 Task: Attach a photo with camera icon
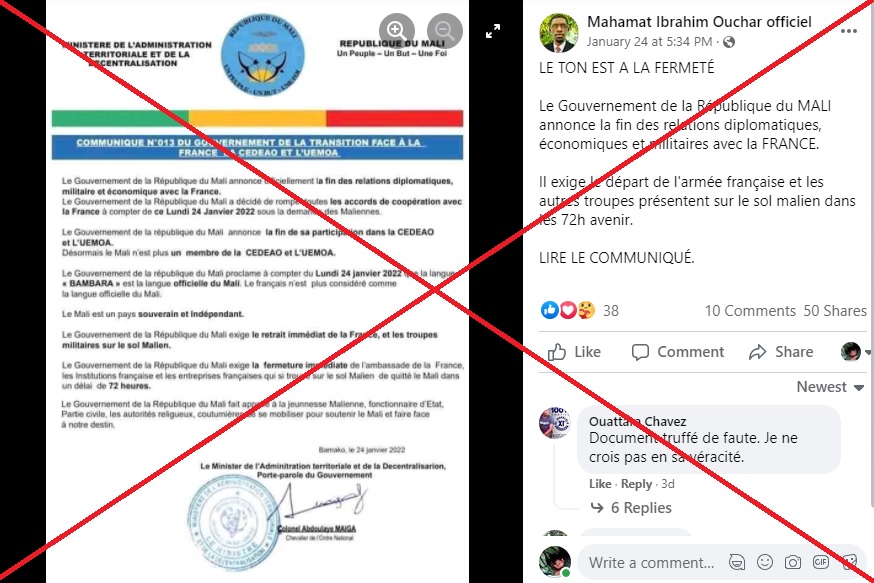[x=793, y=562]
